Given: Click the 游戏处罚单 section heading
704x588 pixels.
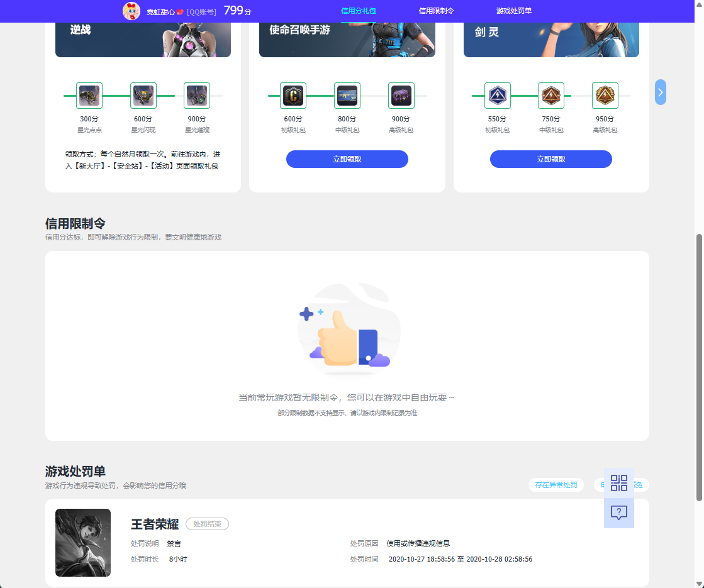Looking at the screenshot, I should click(75, 471).
